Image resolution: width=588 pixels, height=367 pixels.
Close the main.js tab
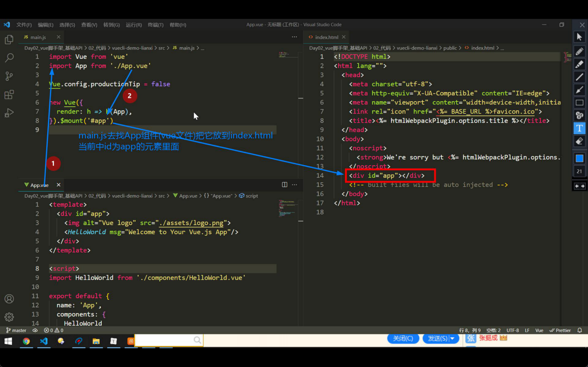click(x=58, y=37)
